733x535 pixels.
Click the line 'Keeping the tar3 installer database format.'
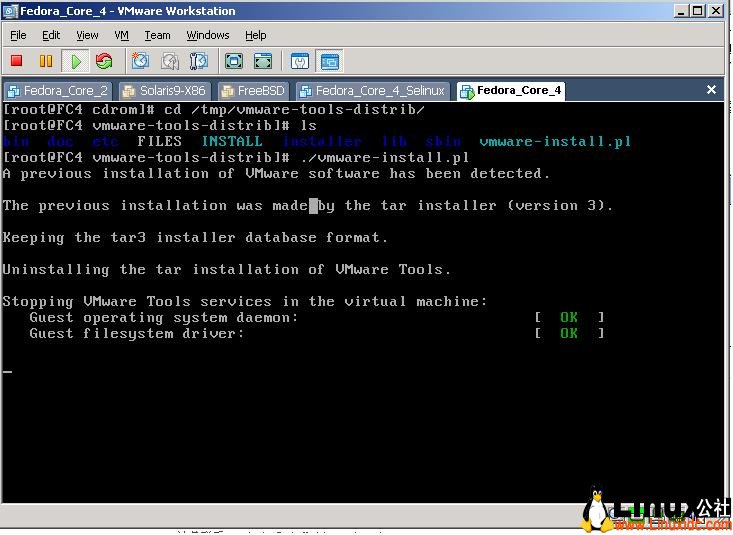(195, 238)
